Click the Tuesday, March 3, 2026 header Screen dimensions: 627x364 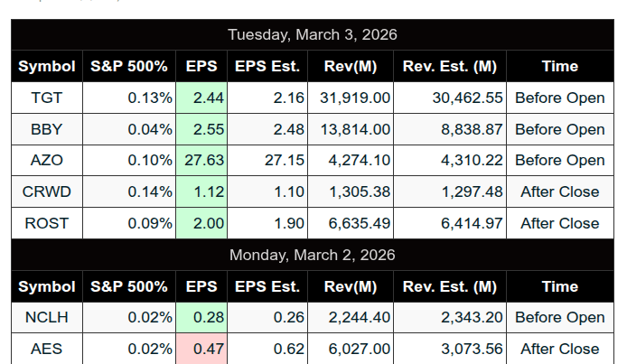313,34
